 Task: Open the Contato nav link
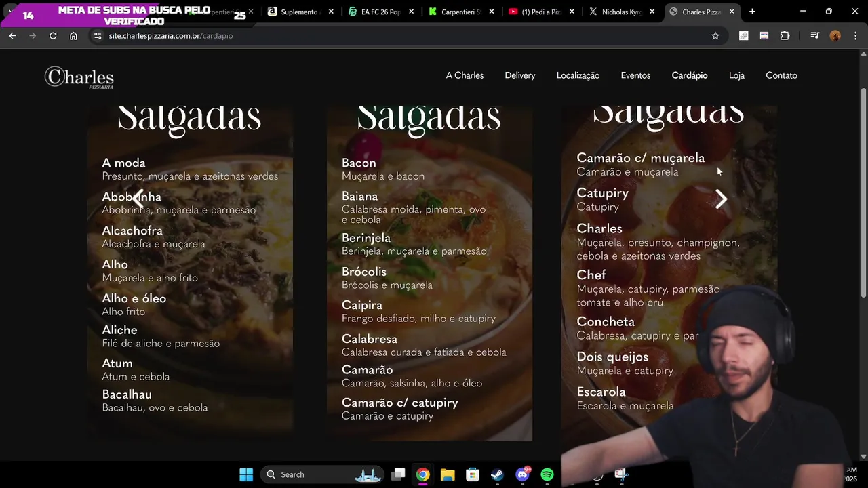tap(781, 75)
